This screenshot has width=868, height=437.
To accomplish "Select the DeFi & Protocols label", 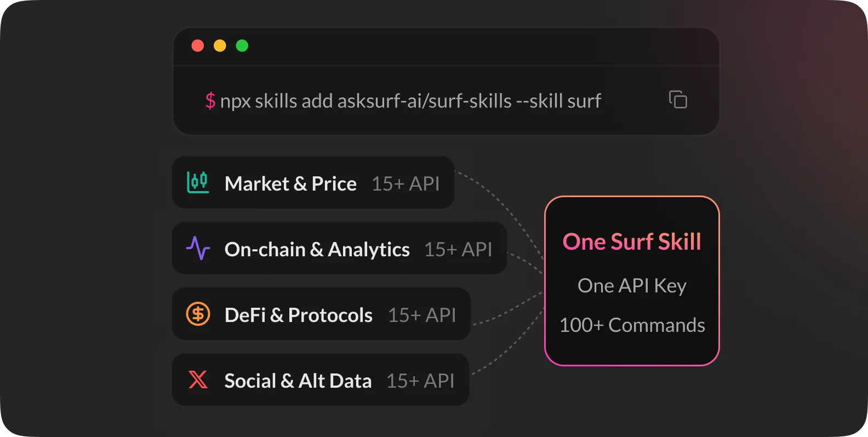I will pyautogui.click(x=299, y=315).
